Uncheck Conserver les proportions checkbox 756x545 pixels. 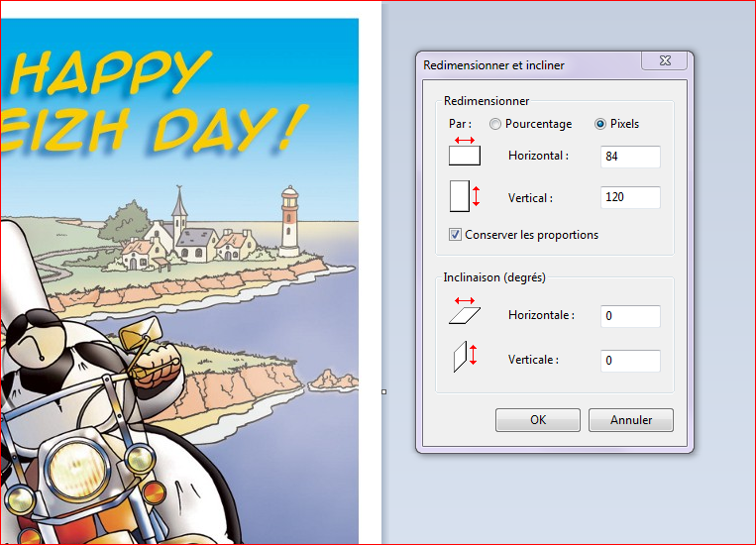(455, 235)
